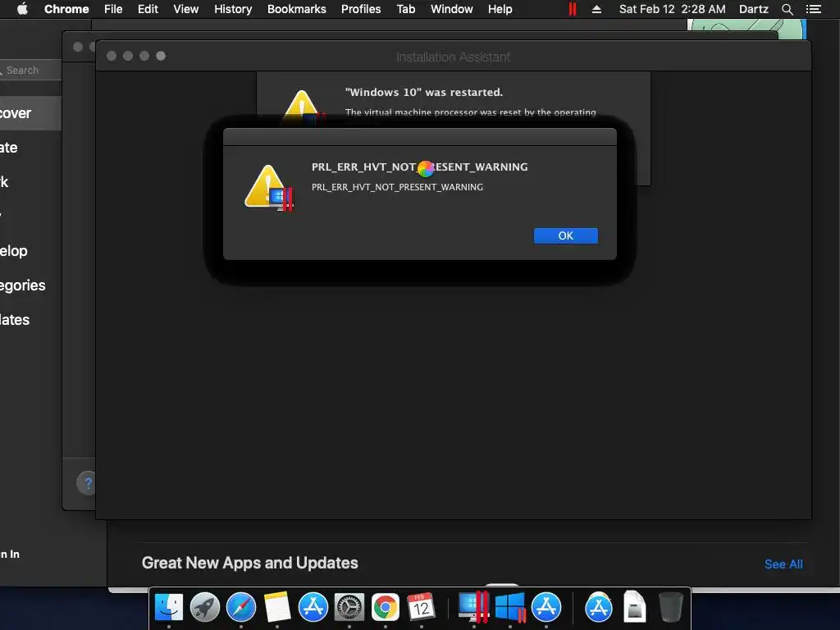The width and height of the screenshot is (840, 630).
Task: Click the help question mark button in the back window
Action: click(x=87, y=483)
